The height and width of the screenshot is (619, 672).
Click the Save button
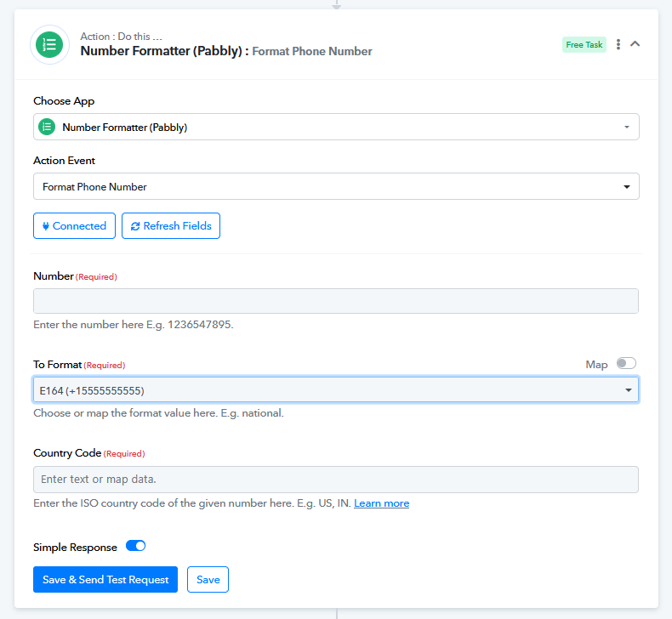click(208, 580)
